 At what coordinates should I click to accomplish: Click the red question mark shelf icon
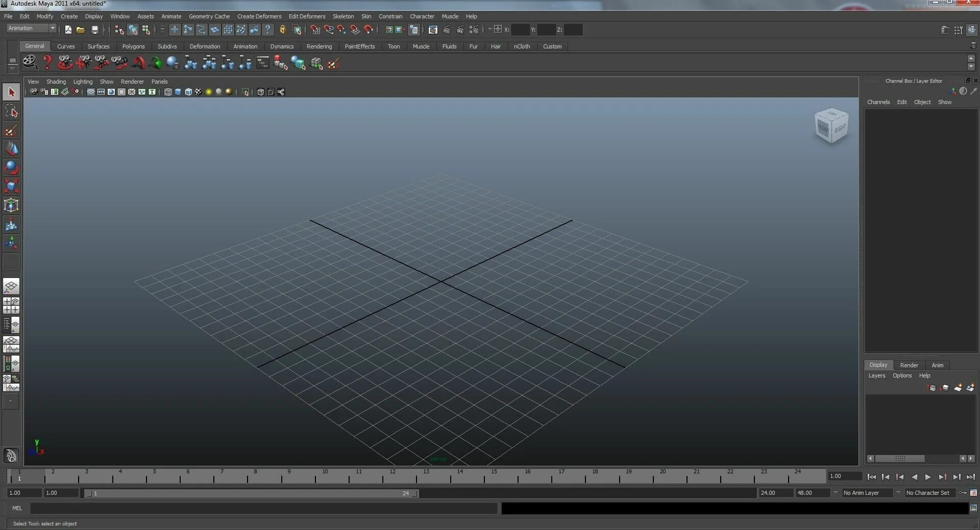(x=47, y=63)
